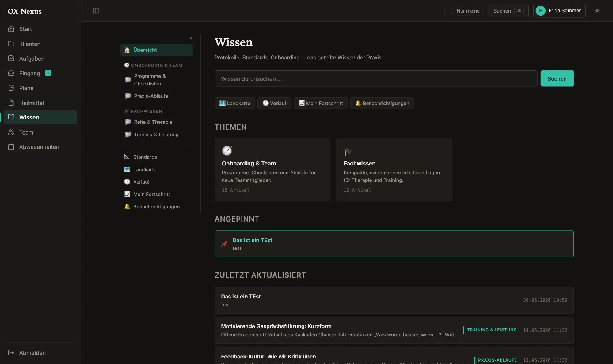Open Team in the main navigation

tap(40, 132)
